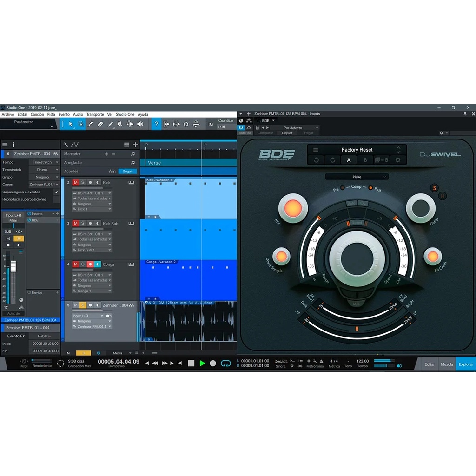Open the Parámetro dropdown arrow

coord(52,126)
